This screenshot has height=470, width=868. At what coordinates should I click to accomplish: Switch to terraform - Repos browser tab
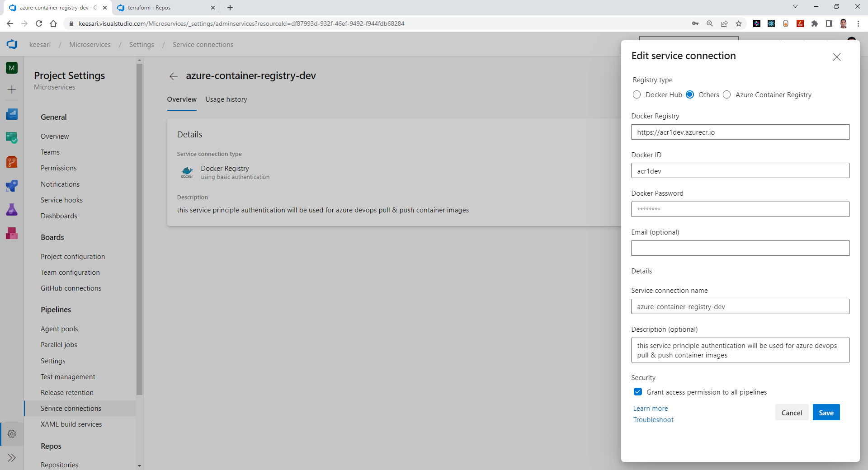pyautogui.click(x=165, y=8)
